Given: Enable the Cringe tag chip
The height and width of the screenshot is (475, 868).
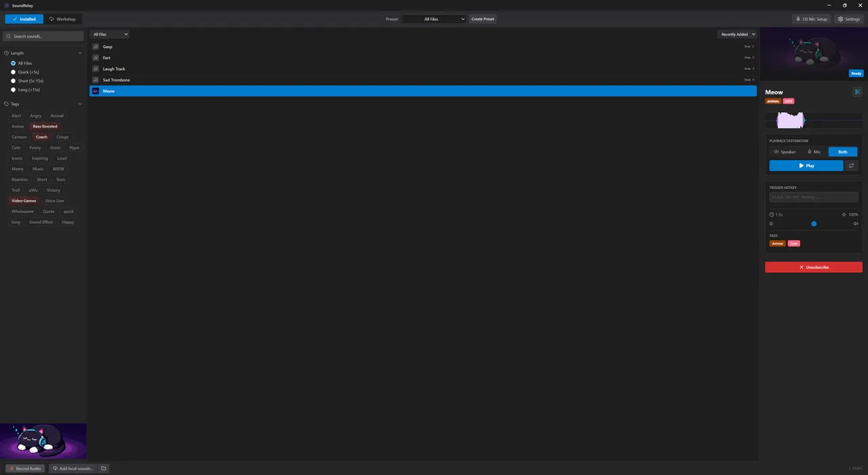Looking at the screenshot, I should click(x=62, y=137).
